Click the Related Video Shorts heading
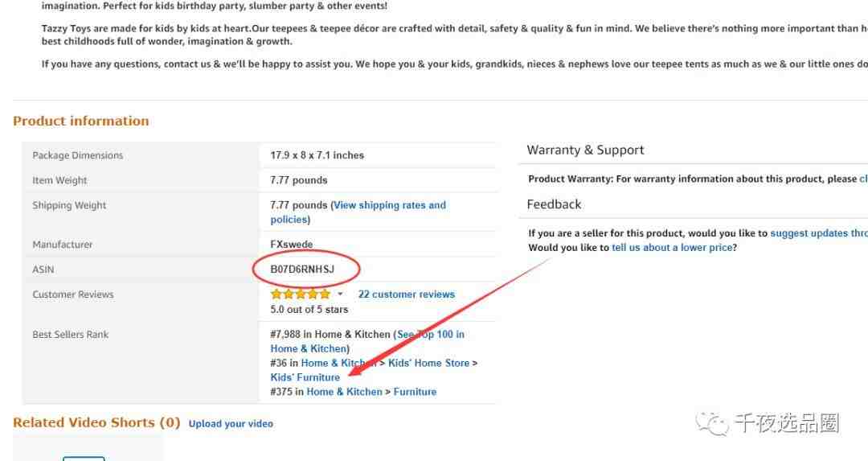The image size is (868, 461). 96,422
